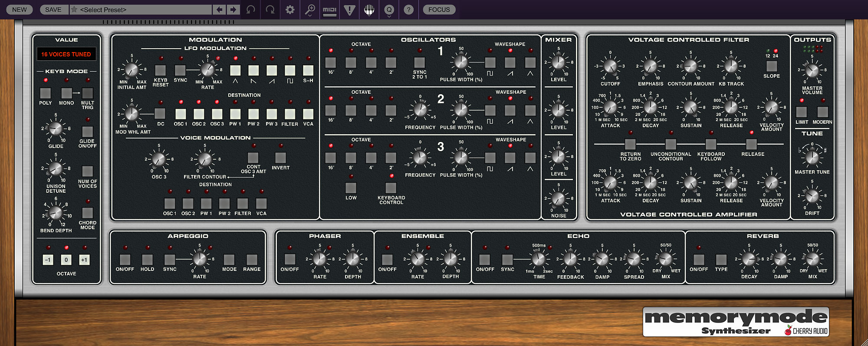Open the Select Preset dropdown

(x=141, y=10)
